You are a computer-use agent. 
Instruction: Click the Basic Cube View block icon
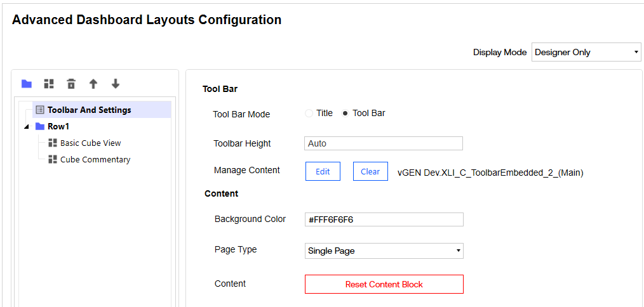[x=53, y=143]
